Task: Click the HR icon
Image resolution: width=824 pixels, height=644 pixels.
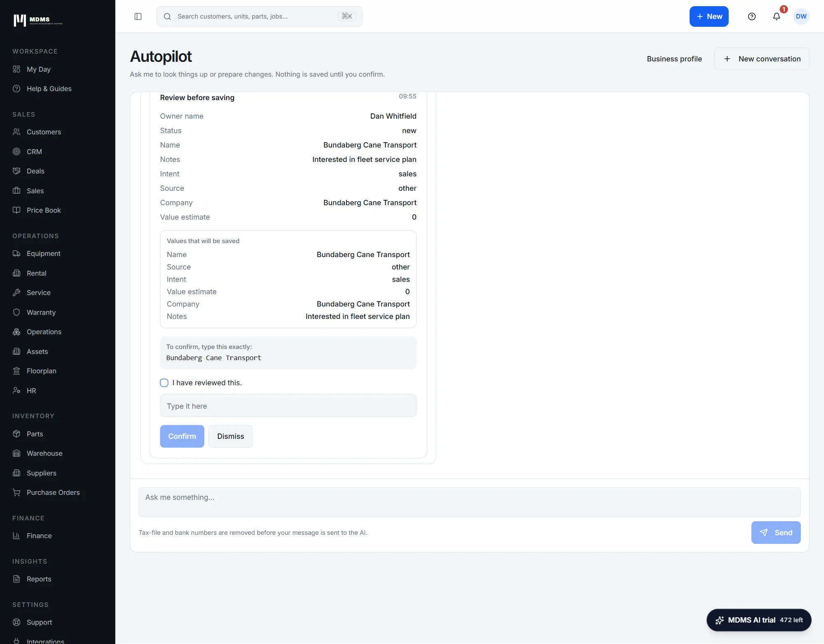Action: coord(16,391)
